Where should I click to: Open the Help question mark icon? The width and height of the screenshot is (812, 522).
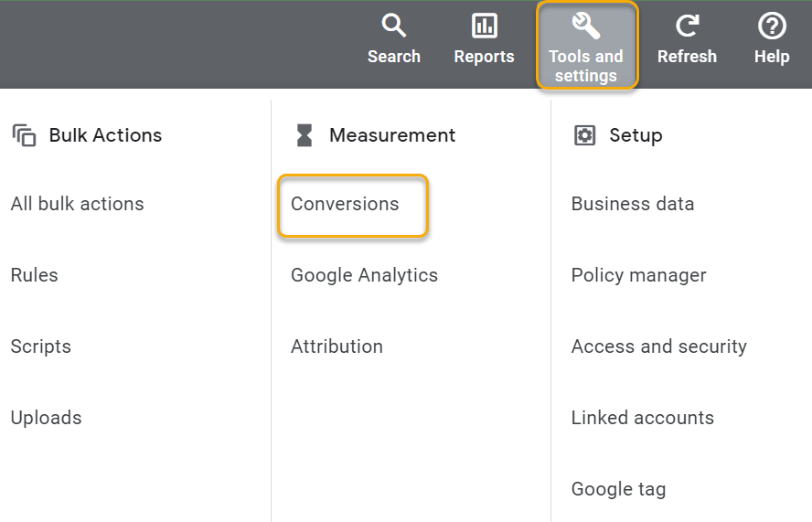click(772, 26)
